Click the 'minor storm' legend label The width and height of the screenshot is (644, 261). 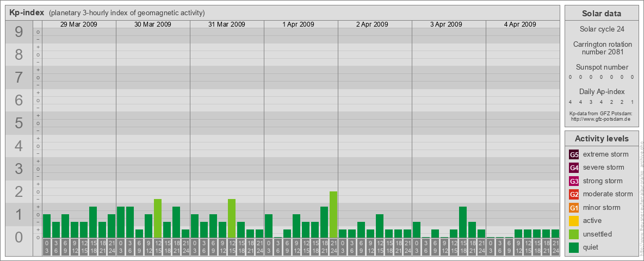tap(601, 207)
